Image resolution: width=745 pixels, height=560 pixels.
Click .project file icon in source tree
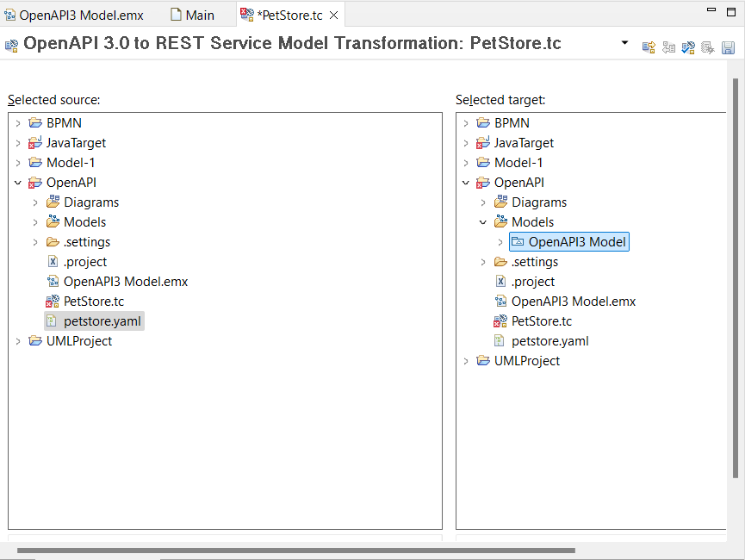[x=53, y=261]
